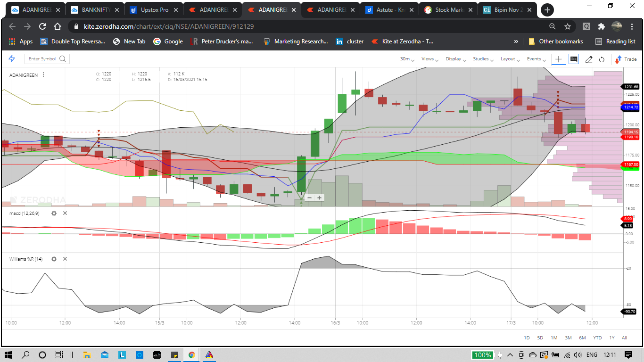The image size is (644, 362).
Task: Click the 1167.50 red price label
Action: [x=631, y=165]
